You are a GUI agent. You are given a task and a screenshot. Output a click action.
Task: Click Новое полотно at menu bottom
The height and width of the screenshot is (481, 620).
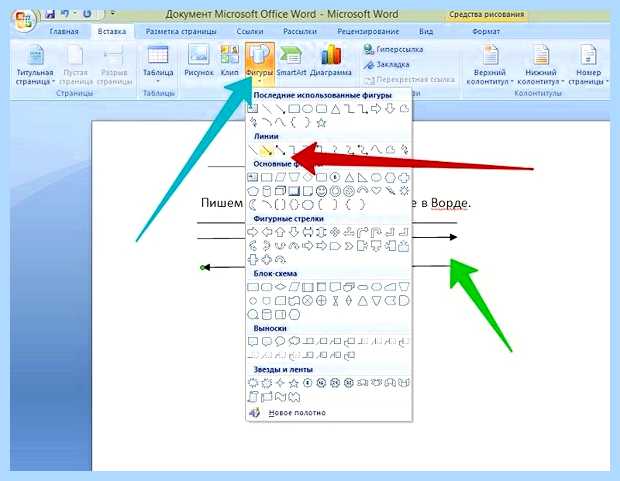[x=329, y=413]
